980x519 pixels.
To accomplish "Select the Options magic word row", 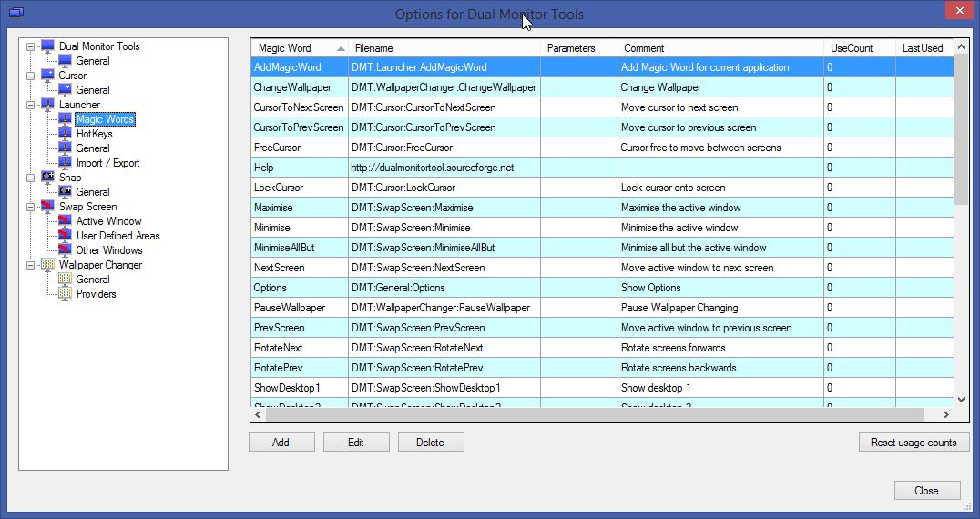I will (603, 288).
